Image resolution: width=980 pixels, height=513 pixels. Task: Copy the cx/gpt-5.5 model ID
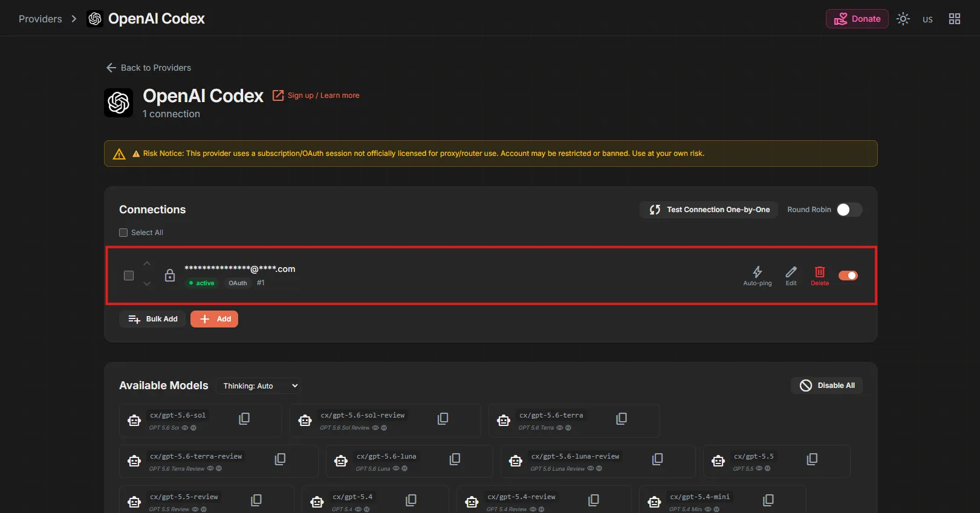813,460
